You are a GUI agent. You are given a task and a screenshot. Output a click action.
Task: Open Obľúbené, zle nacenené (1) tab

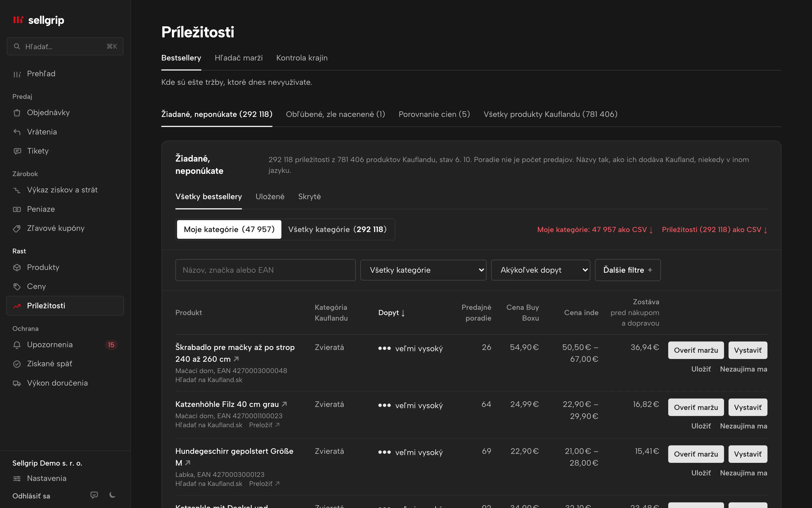(335, 114)
